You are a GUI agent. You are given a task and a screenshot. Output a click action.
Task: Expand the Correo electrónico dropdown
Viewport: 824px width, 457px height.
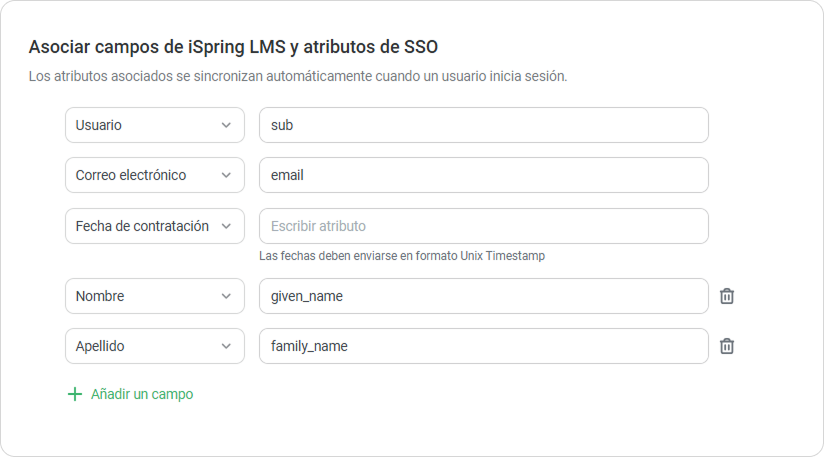coord(155,175)
